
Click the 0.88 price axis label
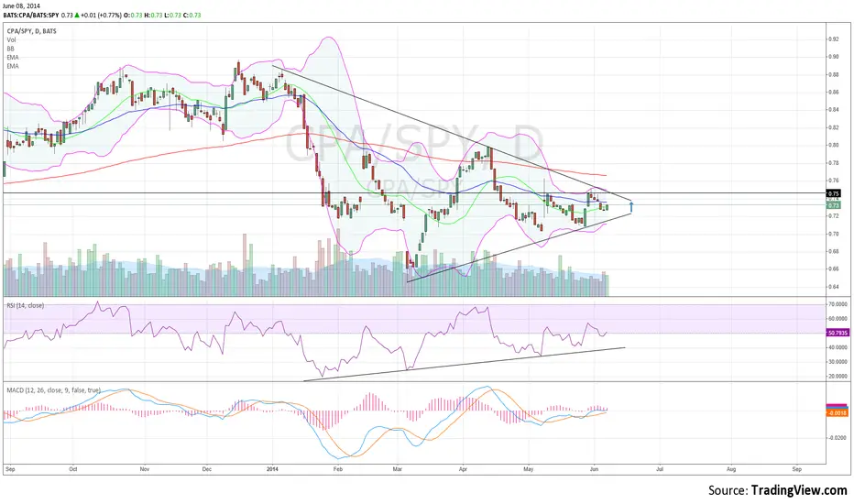point(833,74)
